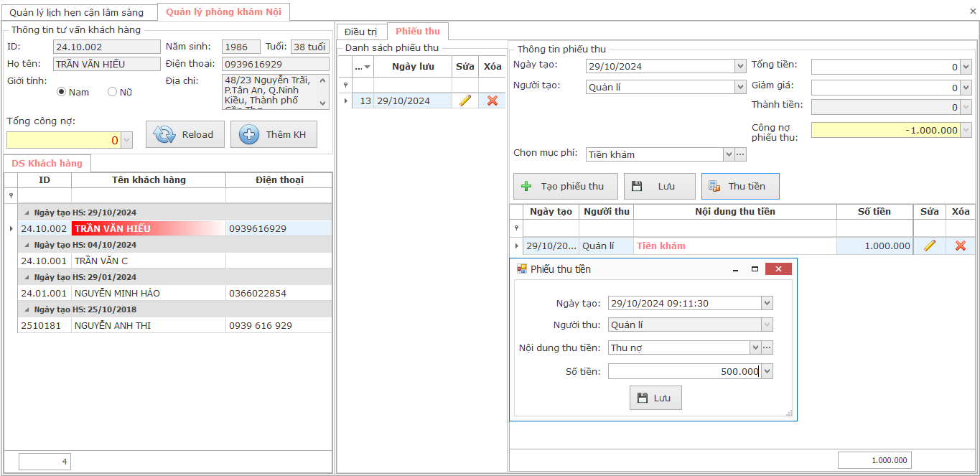Image resolution: width=980 pixels, height=476 pixels.
Task: Open the Điều trị tab
Action: [360, 32]
